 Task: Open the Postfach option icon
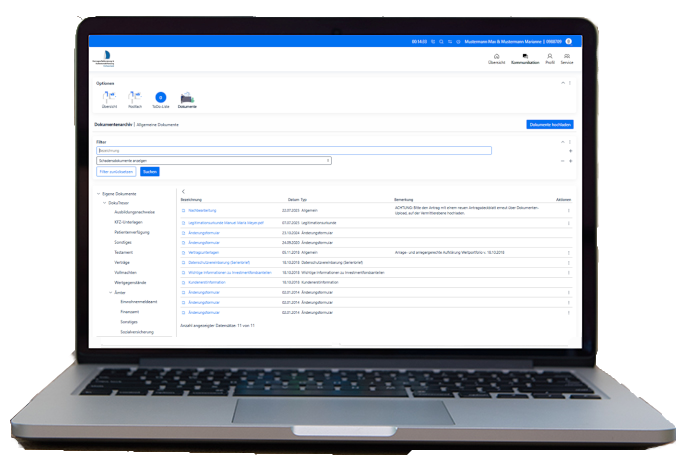tap(135, 97)
